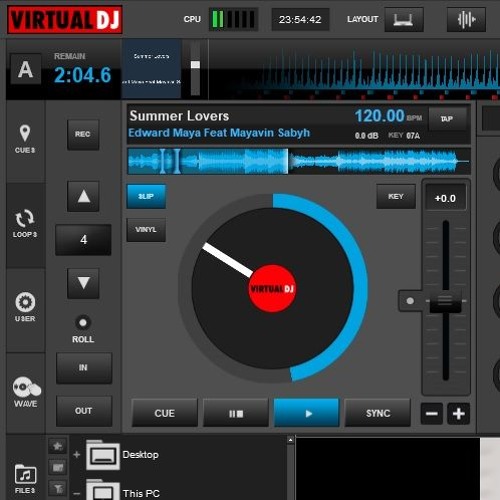The width and height of the screenshot is (500, 500).
Task: Click the REC button
Action: [83, 134]
